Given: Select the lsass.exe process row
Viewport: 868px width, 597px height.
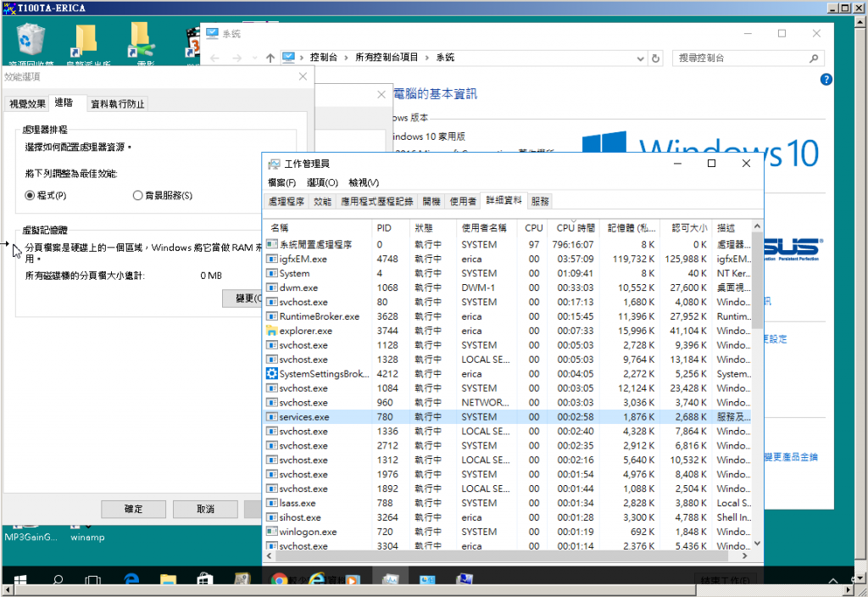Looking at the screenshot, I should point(508,503).
